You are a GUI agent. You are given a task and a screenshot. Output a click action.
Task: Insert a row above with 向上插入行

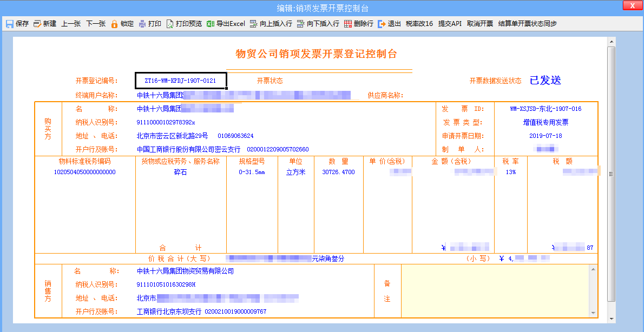(271, 24)
